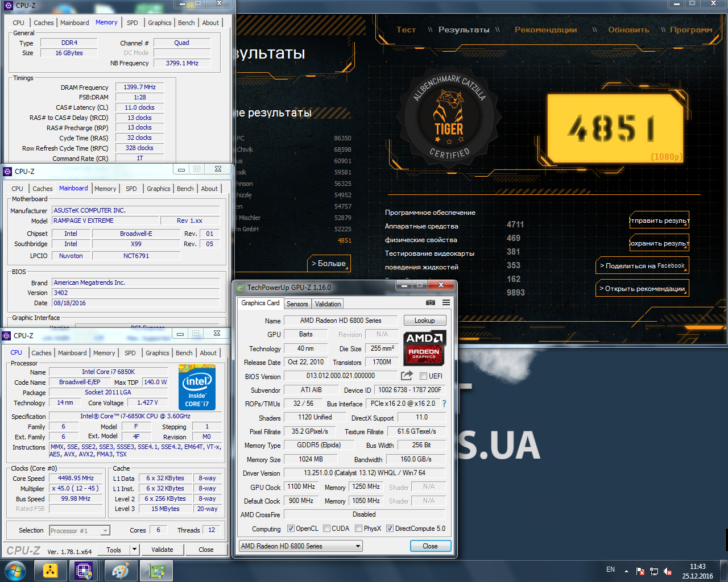Open the Рекомендации menu in Catzilla
Screen dimensions: 728x582
[545, 30]
